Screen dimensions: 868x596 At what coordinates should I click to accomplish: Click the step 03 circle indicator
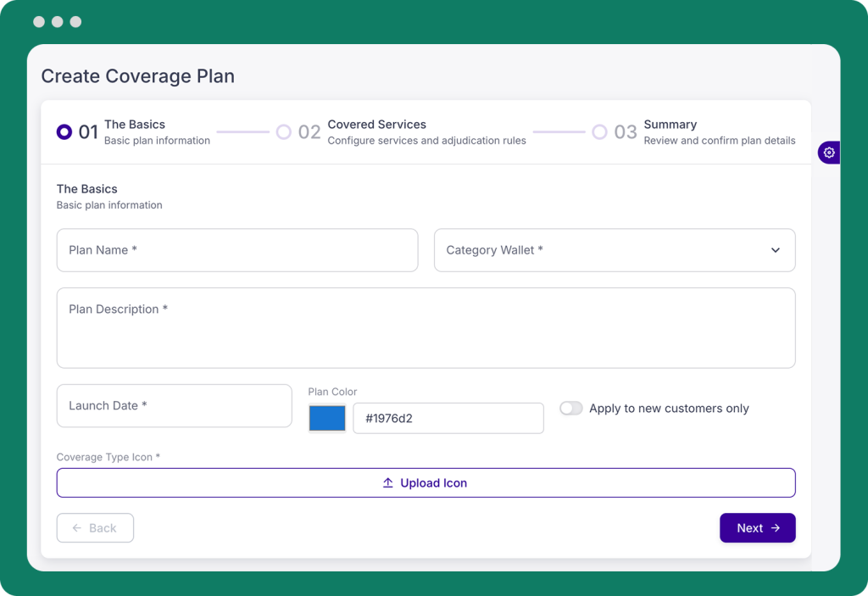tap(599, 132)
